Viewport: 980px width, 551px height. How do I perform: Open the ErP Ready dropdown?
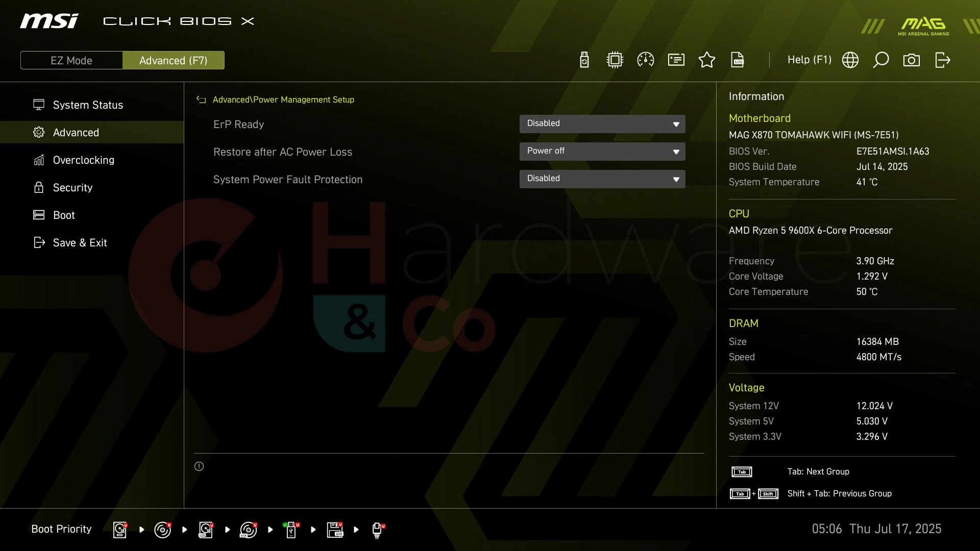click(x=602, y=124)
